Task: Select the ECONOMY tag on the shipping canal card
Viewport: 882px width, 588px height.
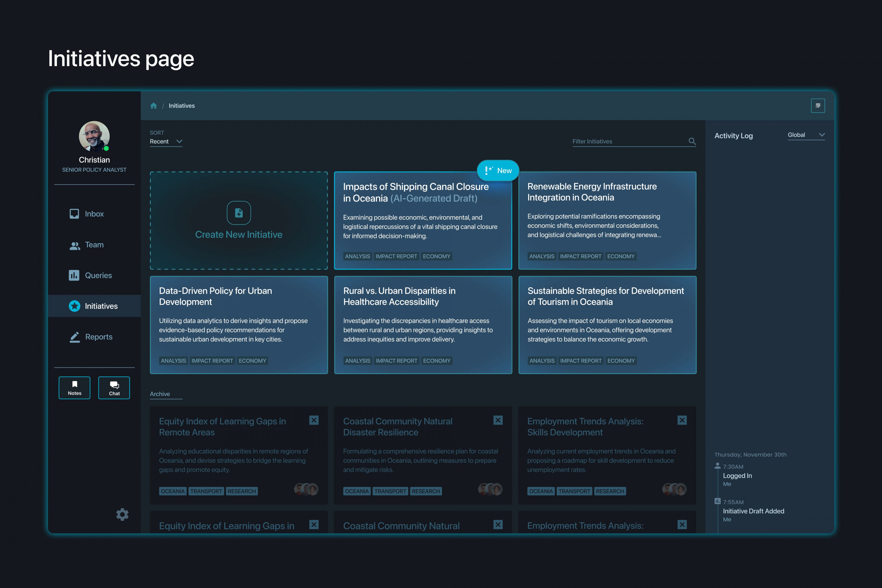Action: (436, 256)
